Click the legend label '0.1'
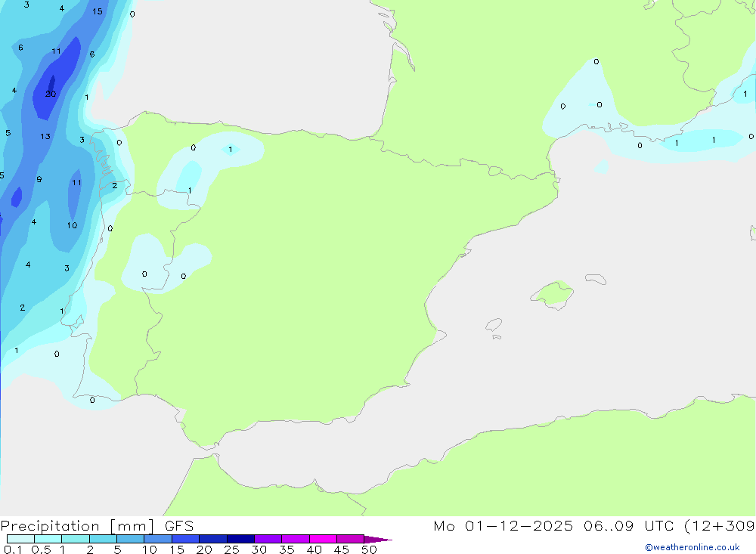Screen dimensions: 756x554 pos(13,549)
